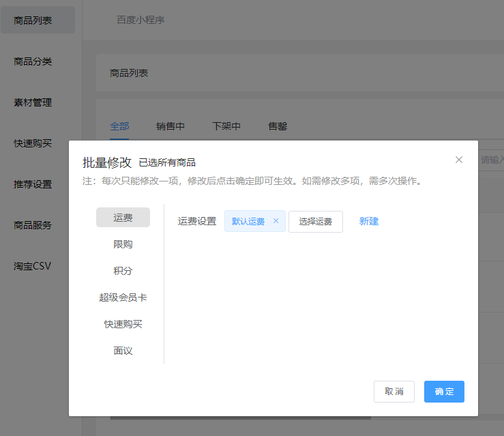Click the 新建 link

pos(368,222)
